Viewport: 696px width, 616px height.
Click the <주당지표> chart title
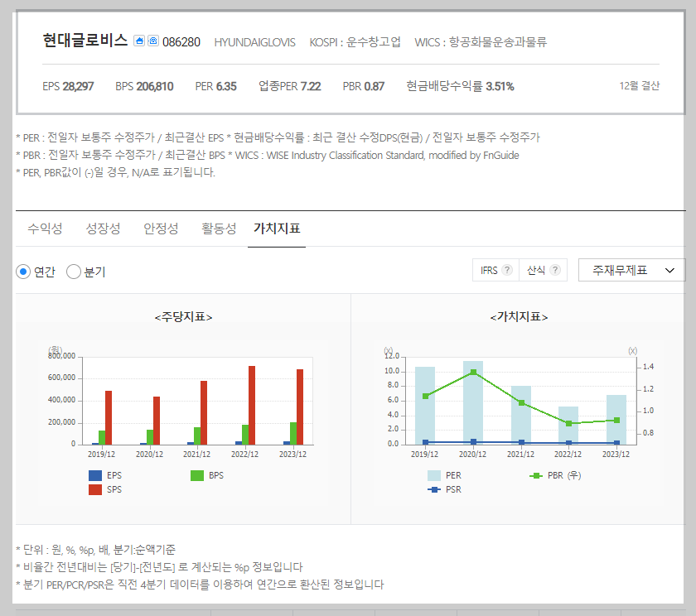[183, 316]
